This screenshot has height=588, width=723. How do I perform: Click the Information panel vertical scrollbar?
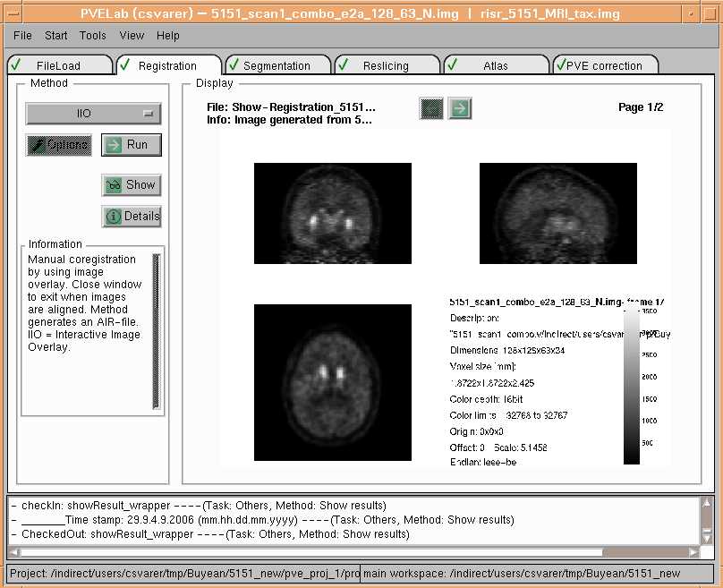click(x=156, y=331)
